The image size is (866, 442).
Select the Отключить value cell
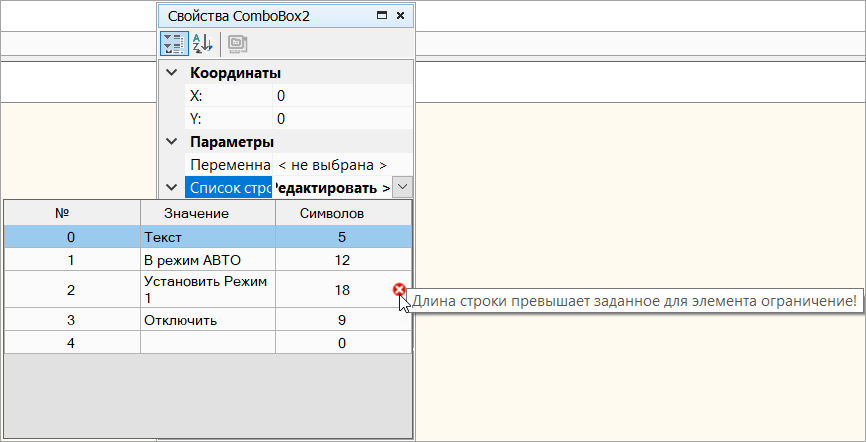[205, 320]
